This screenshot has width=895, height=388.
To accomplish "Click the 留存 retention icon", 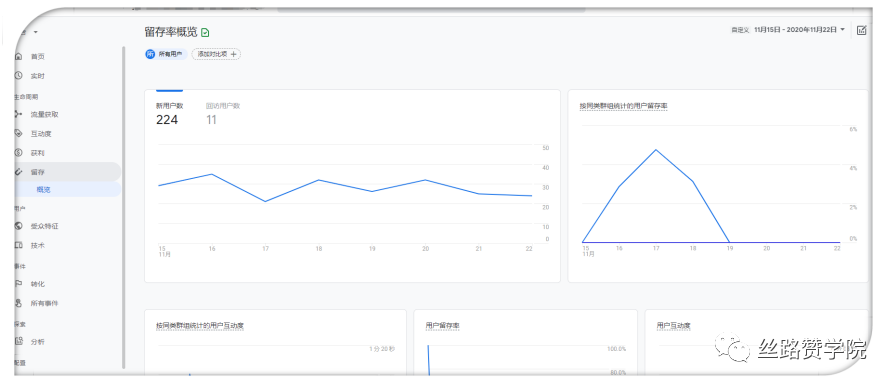I will 19,172.
